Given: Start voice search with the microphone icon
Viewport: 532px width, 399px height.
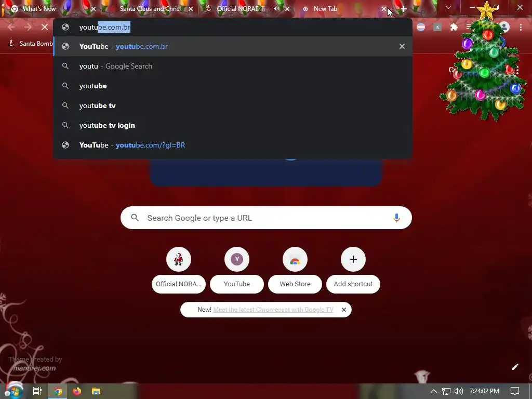Looking at the screenshot, I should [x=396, y=218].
